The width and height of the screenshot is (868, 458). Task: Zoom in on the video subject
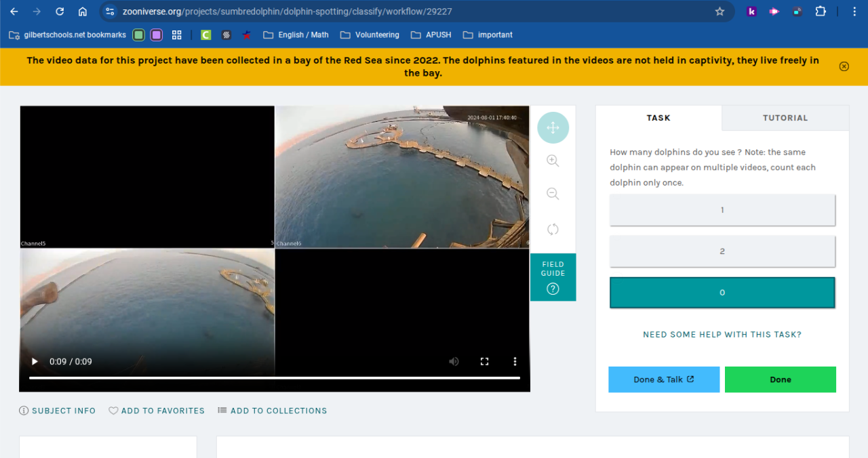[553, 161]
